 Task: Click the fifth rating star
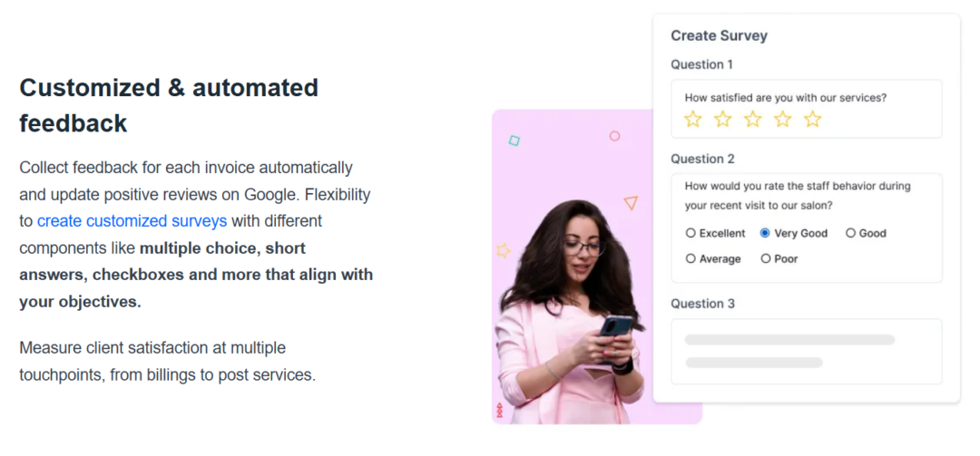click(x=813, y=120)
